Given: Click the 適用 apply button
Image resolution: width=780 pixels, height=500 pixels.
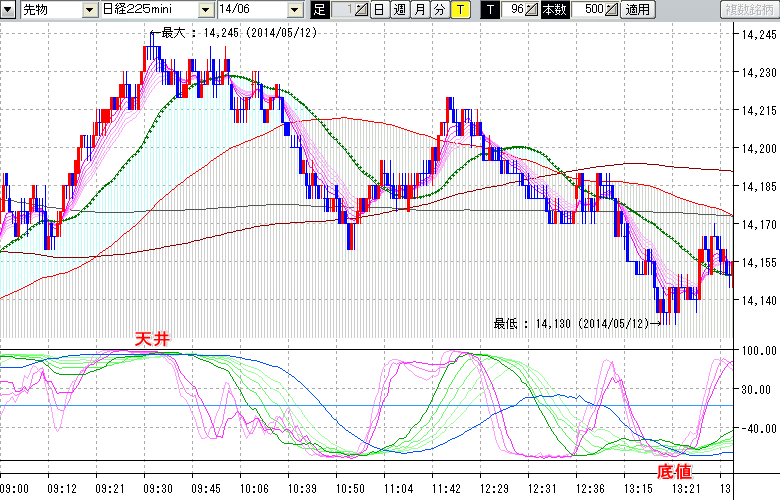Looking at the screenshot, I should [637, 10].
